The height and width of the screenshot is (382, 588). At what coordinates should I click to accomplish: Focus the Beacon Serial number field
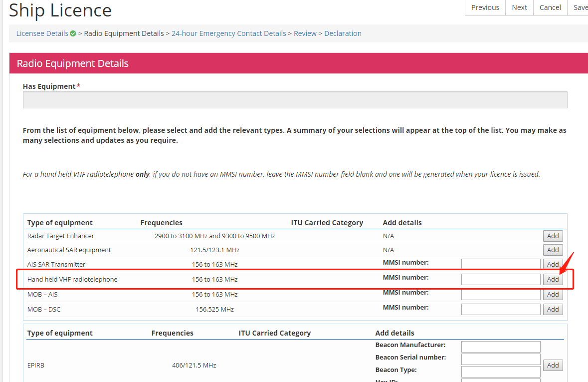coord(501,359)
